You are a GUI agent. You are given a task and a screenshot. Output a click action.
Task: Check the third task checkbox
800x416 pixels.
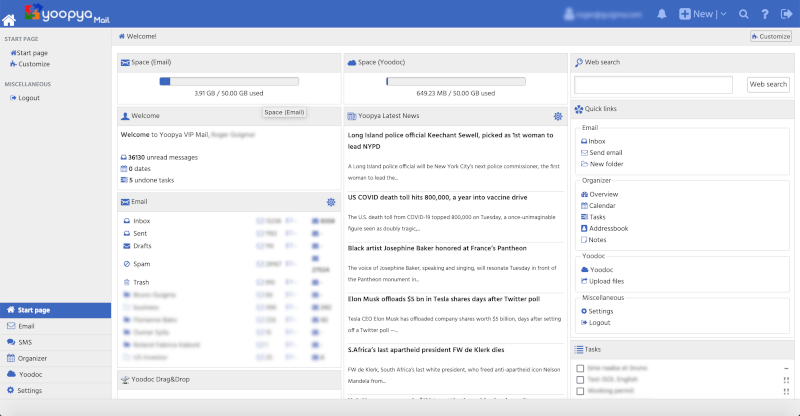click(x=580, y=392)
